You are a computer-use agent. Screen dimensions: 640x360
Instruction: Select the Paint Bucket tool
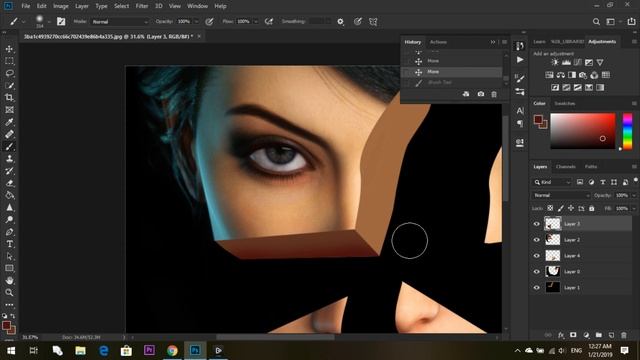coord(9,195)
